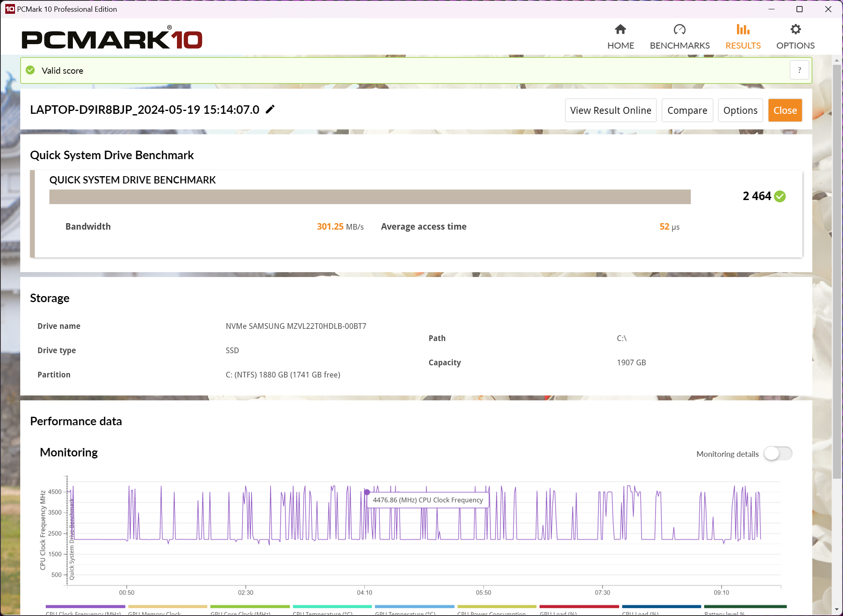Click the help question mark button
The width and height of the screenshot is (843, 616).
pos(799,70)
